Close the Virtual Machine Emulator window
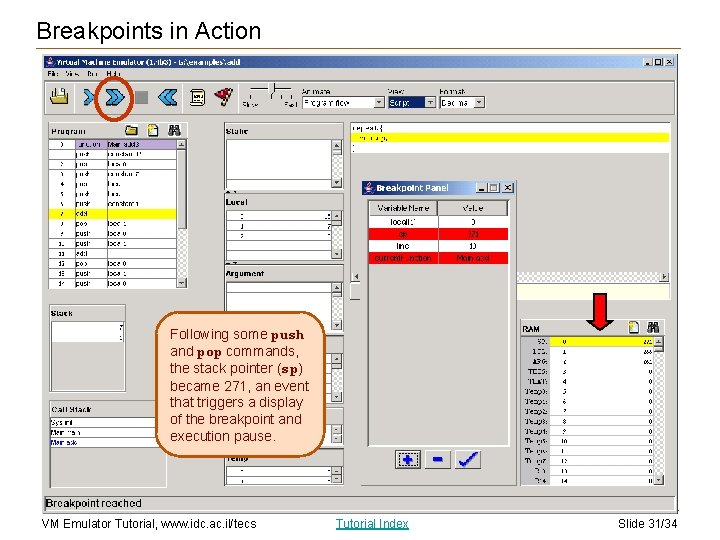The image size is (720, 540). (669, 62)
